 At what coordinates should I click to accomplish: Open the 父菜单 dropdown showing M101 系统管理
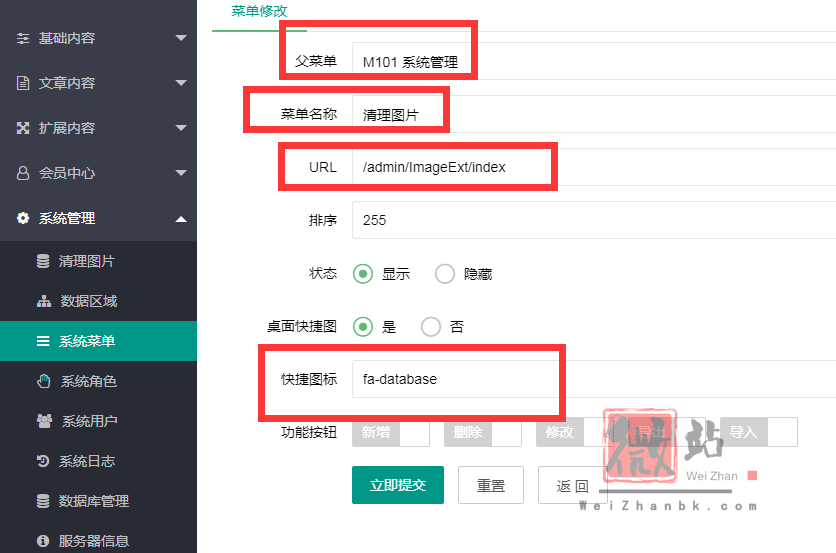(594, 61)
